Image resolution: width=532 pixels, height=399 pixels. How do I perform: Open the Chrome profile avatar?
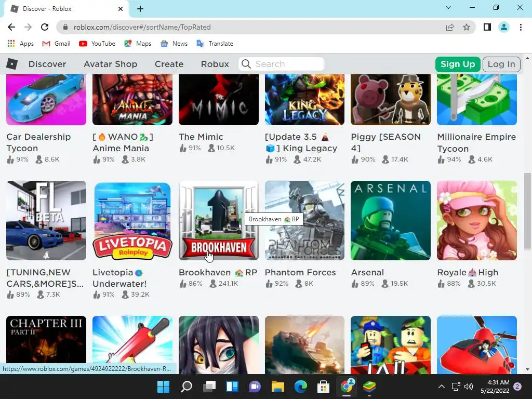504,27
